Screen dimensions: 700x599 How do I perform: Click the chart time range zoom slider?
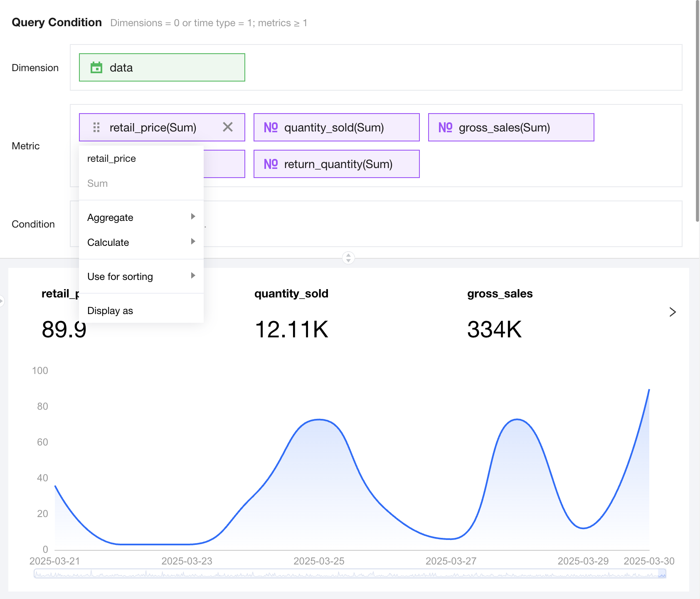pos(350,574)
